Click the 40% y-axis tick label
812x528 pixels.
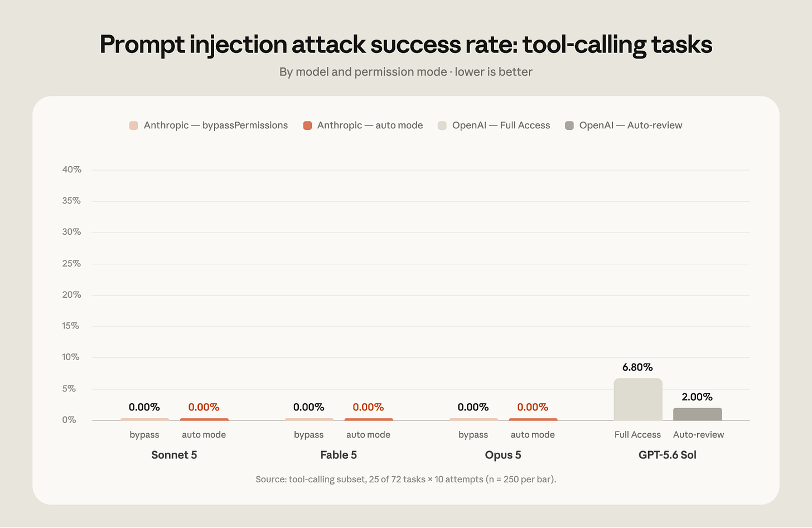[x=72, y=169]
